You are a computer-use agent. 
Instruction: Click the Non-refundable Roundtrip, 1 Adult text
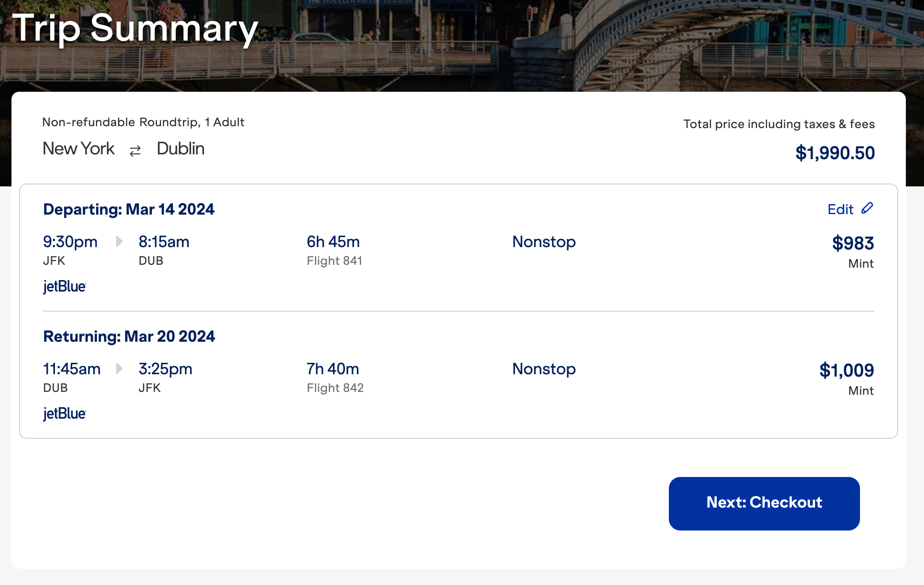(143, 122)
